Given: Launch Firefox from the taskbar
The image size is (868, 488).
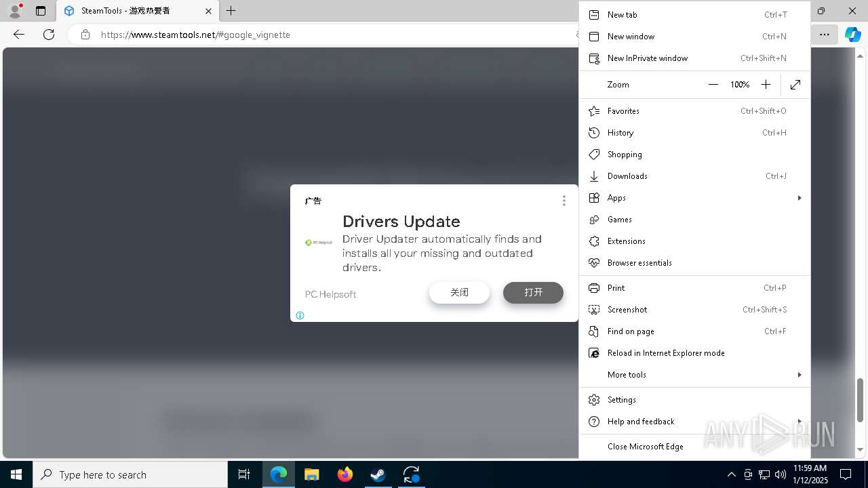Looking at the screenshot, I should pyautogui.click(x=345, y=474).
